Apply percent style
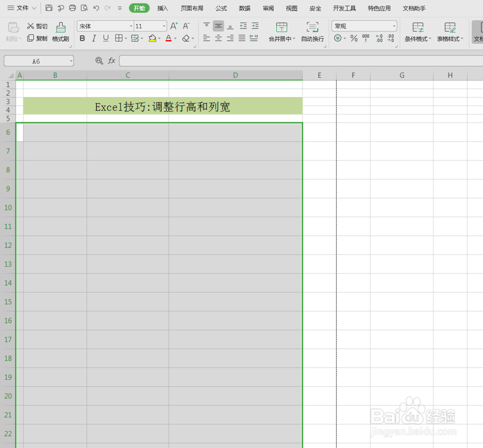 (x=354, y=38)
